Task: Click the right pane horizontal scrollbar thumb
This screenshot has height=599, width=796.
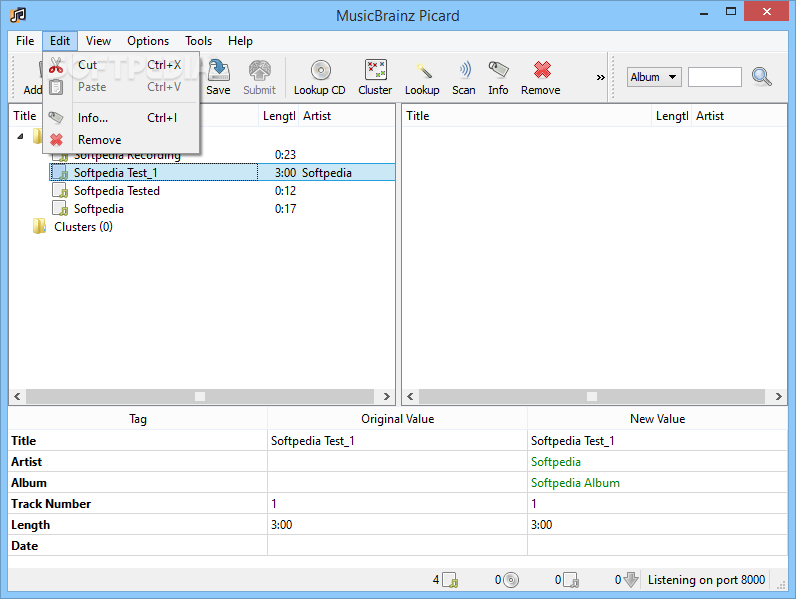Action: tap(592, 396)
